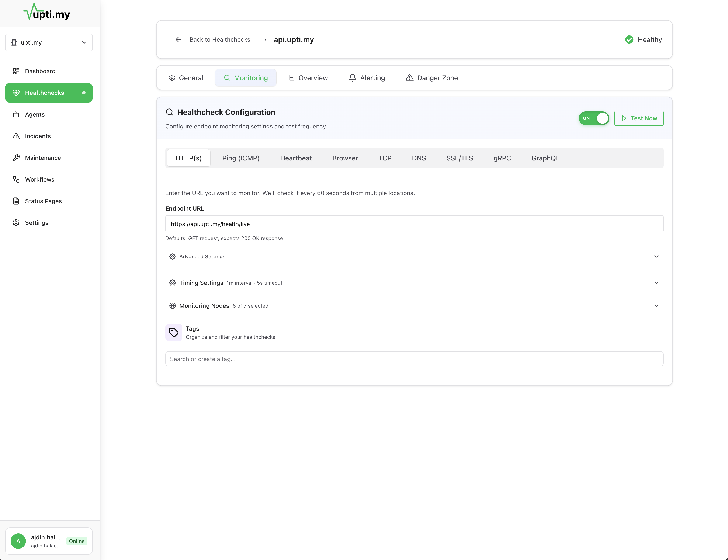
Task: Click the Dashboard grid icon
Action: [16, 71]
